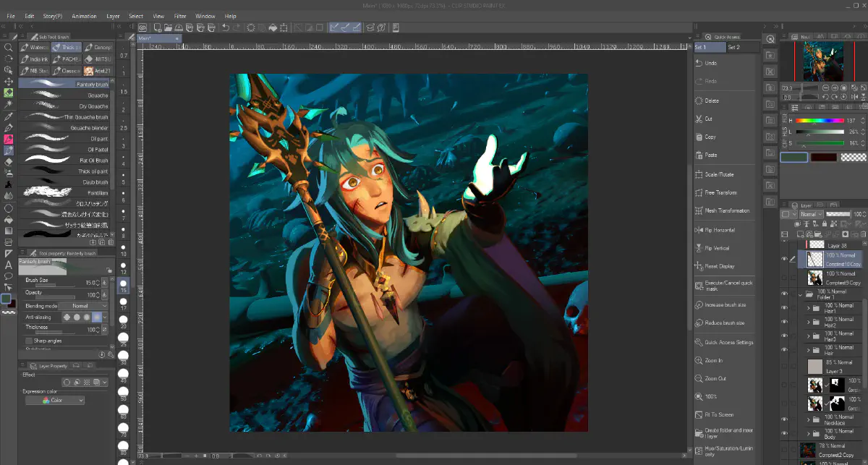The width and height of the screenshot is (868, 465).
Task: Click Flip Horizontal in Quick Access
Action: coord(719,230)
